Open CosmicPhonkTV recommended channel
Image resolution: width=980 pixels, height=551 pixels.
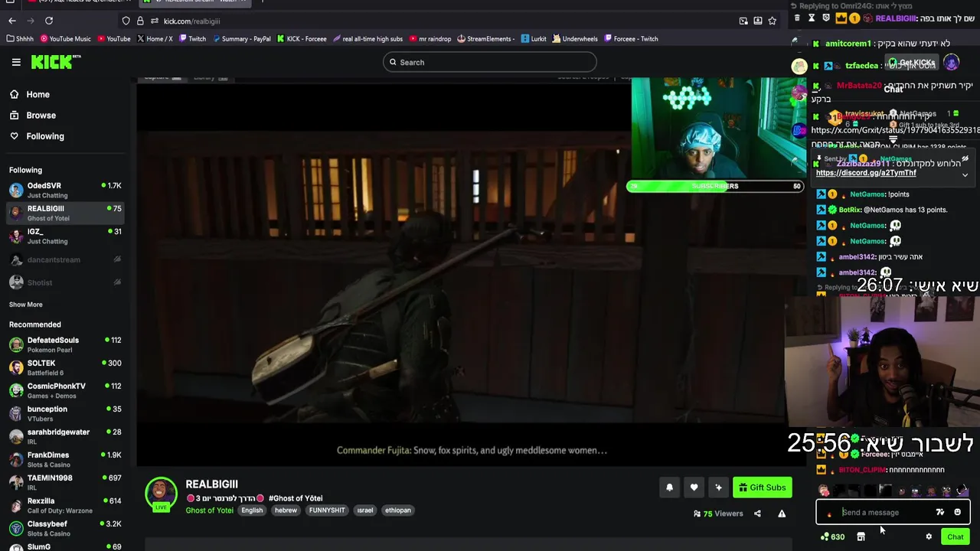[x=65, y=390]
